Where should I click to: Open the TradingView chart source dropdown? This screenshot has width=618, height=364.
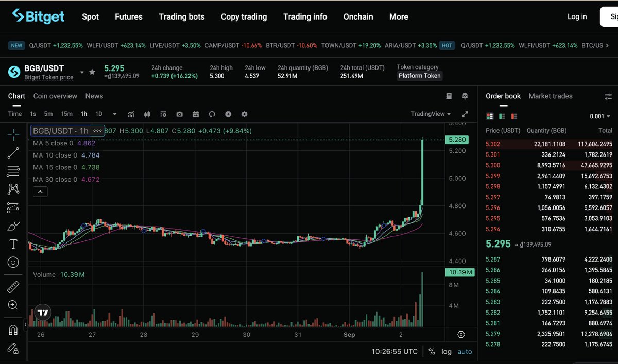coord(431,114)
